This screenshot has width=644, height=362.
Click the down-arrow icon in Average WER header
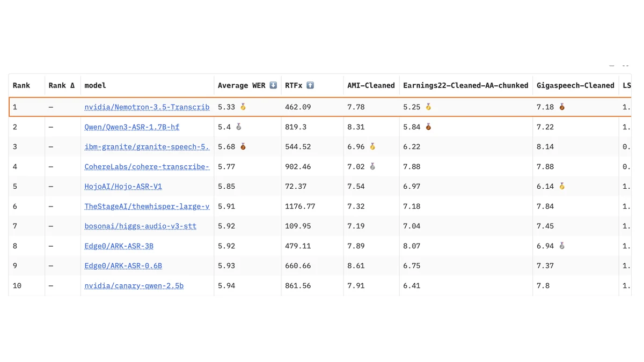click(x=273, y=85)
